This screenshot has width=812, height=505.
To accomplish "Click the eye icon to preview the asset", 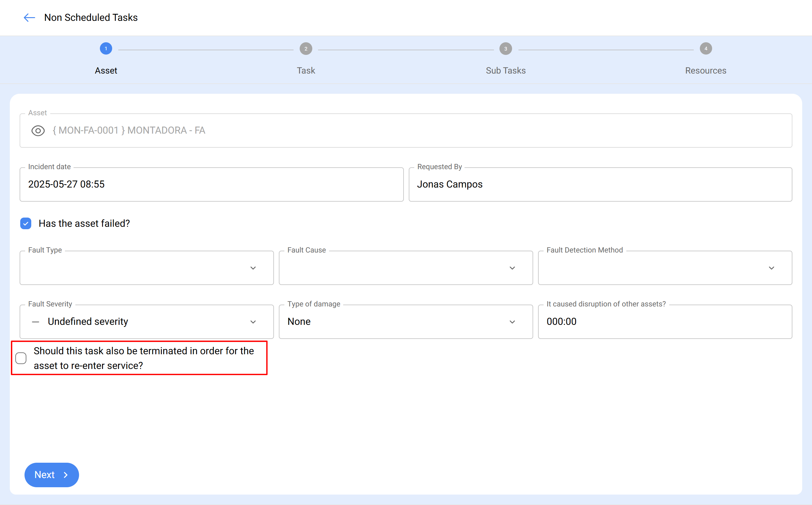I will tap(38, 131).
